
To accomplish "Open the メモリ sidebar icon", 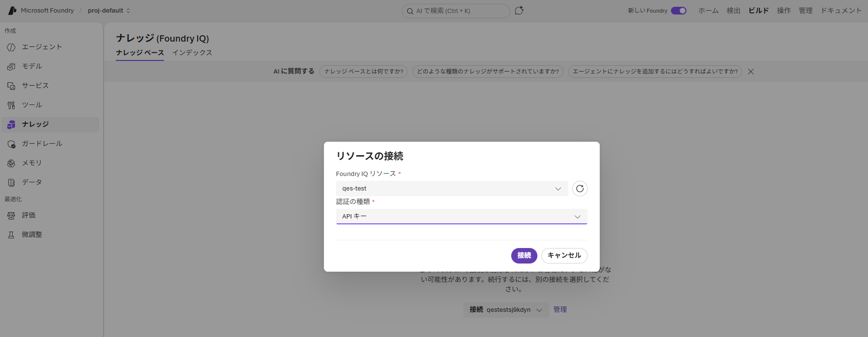I will point(11,163).
